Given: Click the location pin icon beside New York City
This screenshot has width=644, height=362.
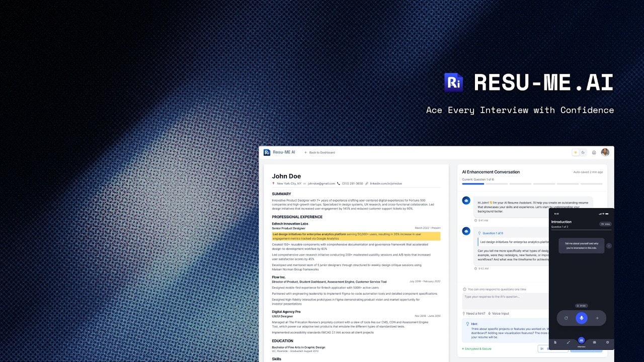Looking at the screenshot, I should click(x=274, y=184).
